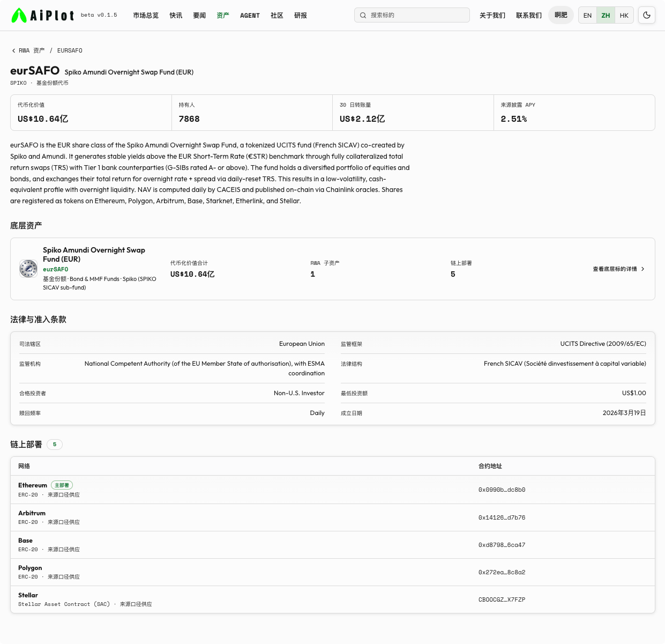
Task: Click the 代币化价值 US$10.64亿 stat
Action: click(x=91, y=113)
